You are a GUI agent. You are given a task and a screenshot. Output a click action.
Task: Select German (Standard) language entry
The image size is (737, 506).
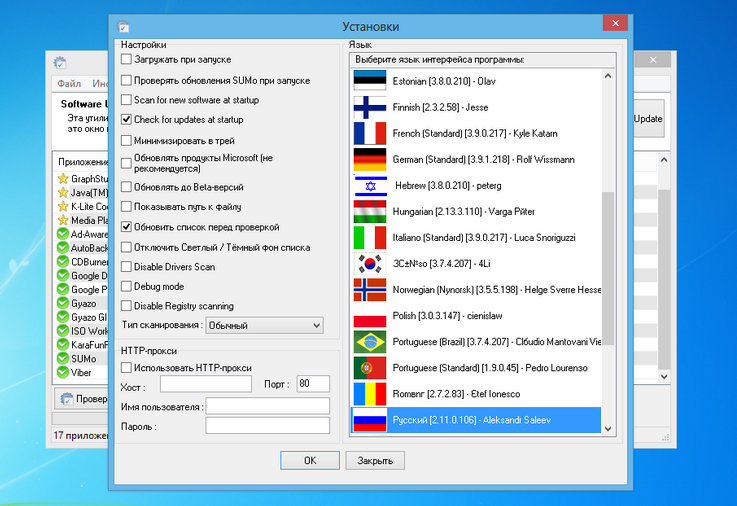tap(476, 159)
